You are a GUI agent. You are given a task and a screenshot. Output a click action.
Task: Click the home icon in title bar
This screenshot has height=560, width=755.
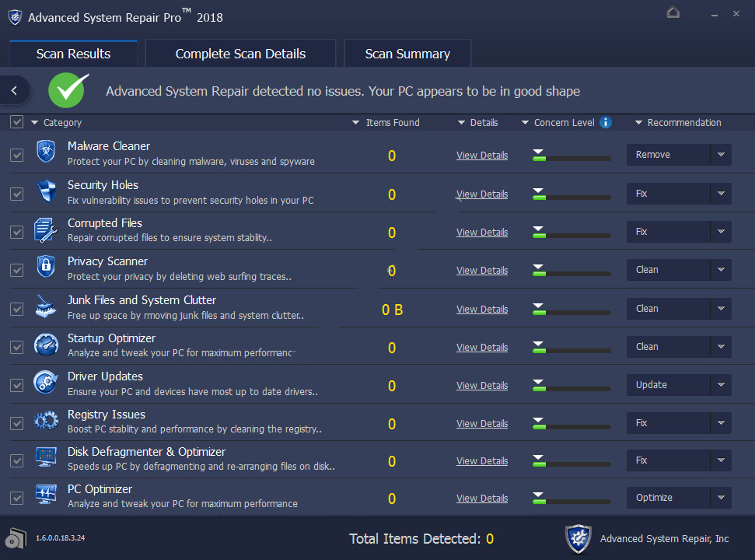673,12
